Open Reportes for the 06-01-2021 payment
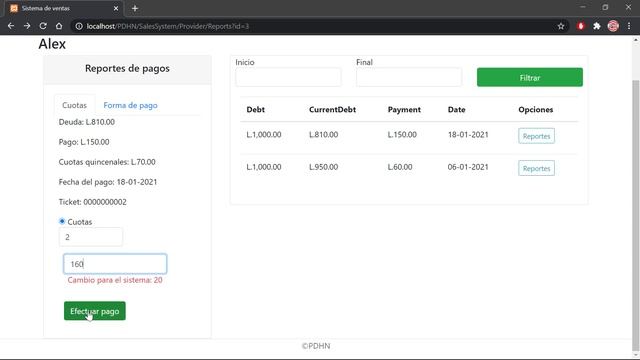Viewport: 640px width, 360px height. (x=536, y=168)
